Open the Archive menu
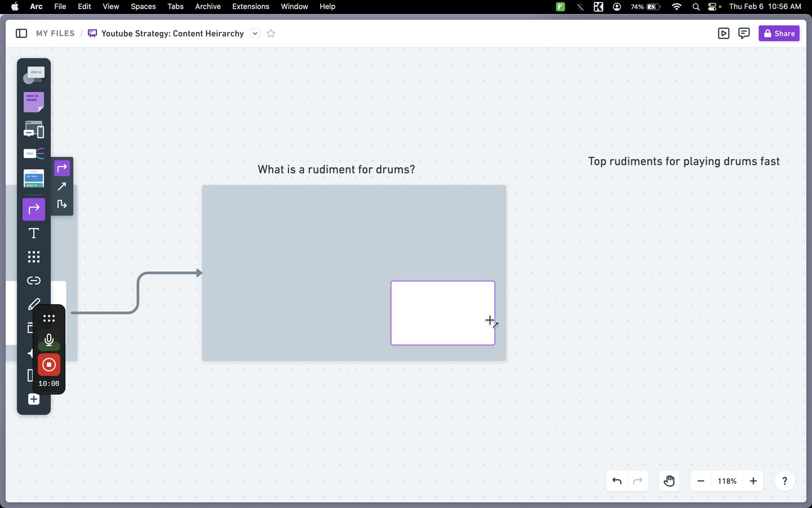 (x=208, y=7)
